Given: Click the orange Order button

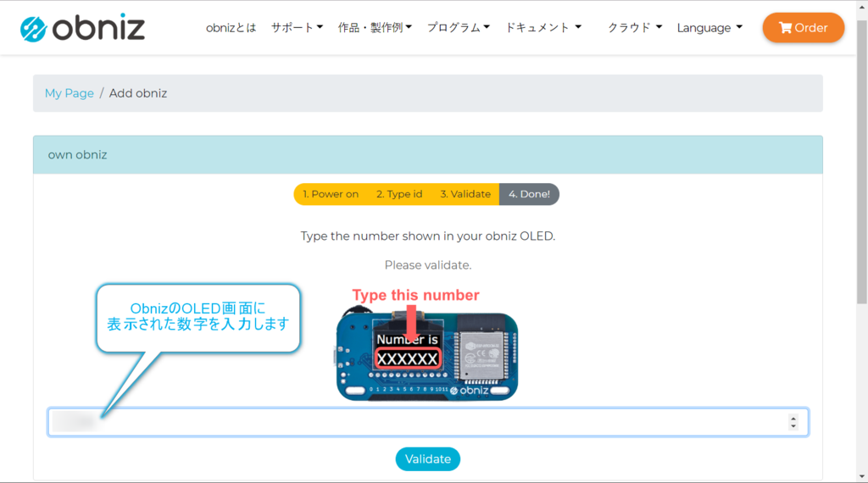Looking at the screenshot, I should click(x=804, y=28).
